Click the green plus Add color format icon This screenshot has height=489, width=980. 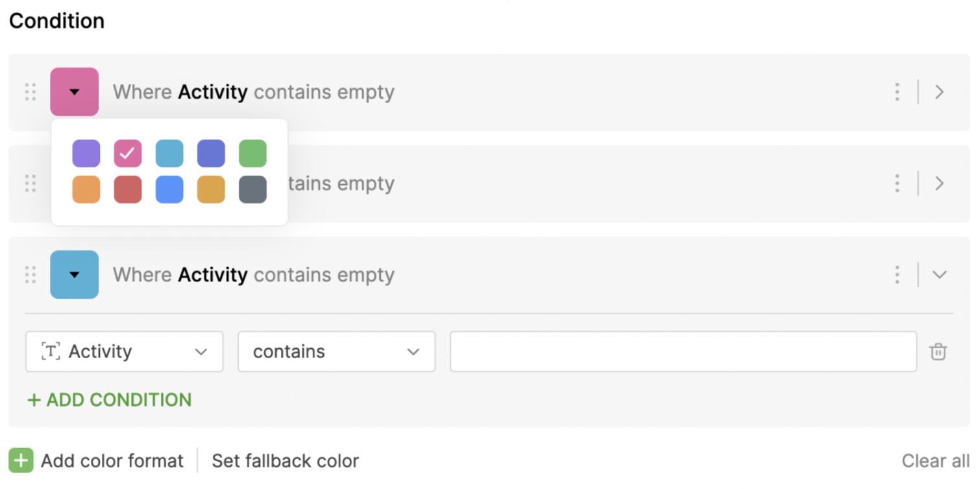21,461
